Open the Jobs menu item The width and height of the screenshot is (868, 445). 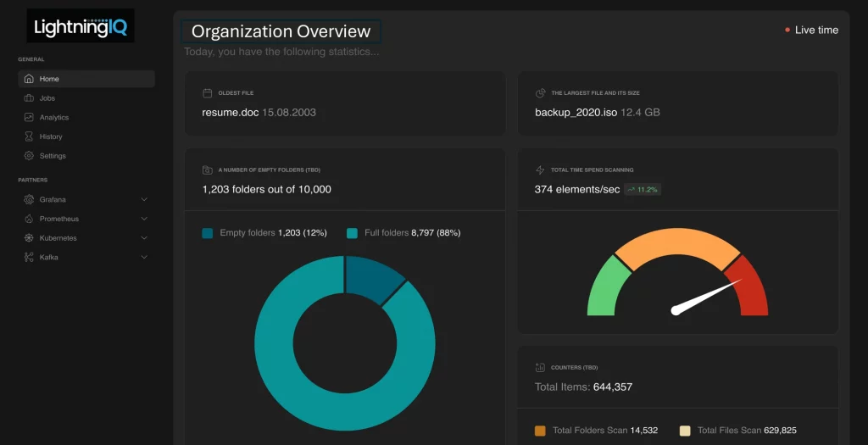[47, 98]
